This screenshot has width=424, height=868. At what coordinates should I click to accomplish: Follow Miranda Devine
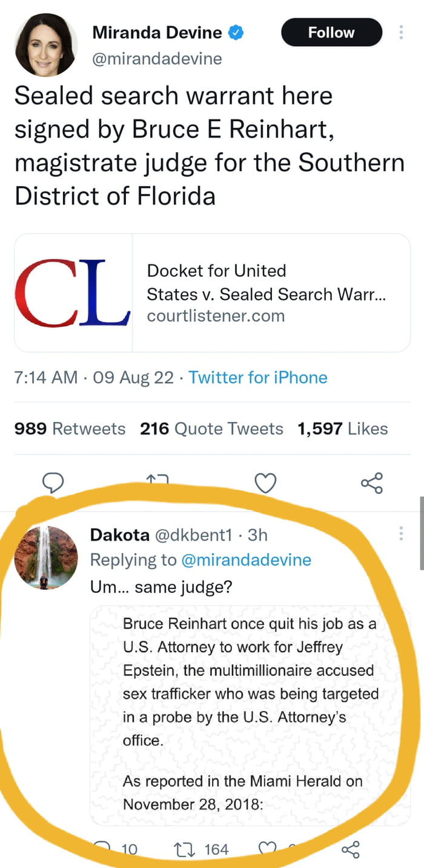click(x=331, y=33)
